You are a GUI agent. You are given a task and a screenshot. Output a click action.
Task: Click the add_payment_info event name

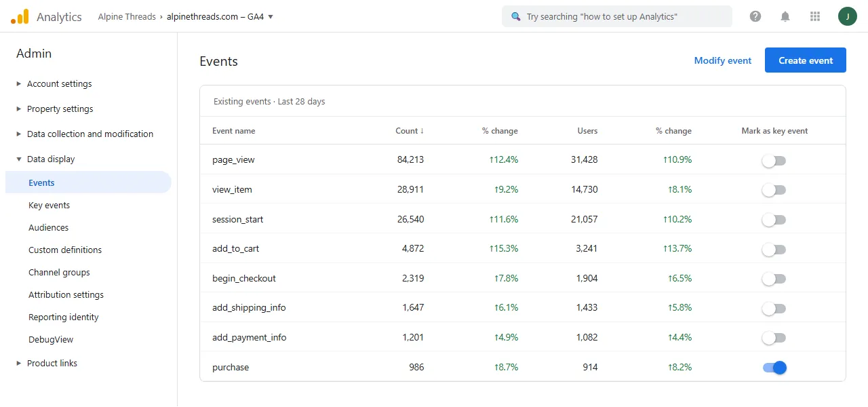(x=250, y=337)
